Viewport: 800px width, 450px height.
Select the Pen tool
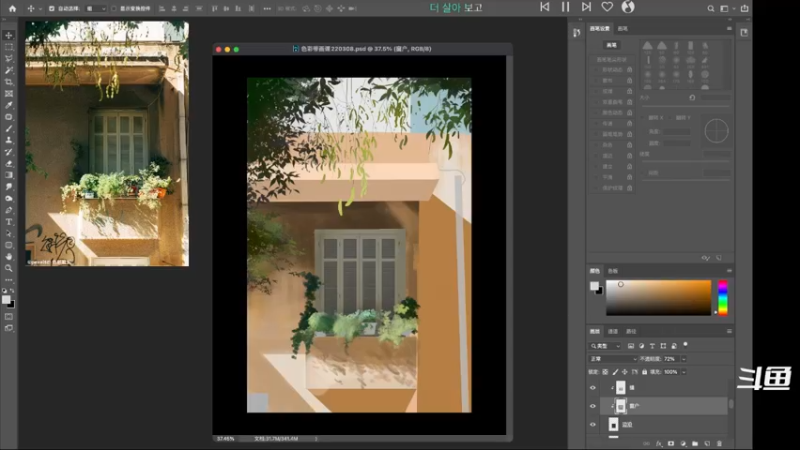click(x=9, y=210)
